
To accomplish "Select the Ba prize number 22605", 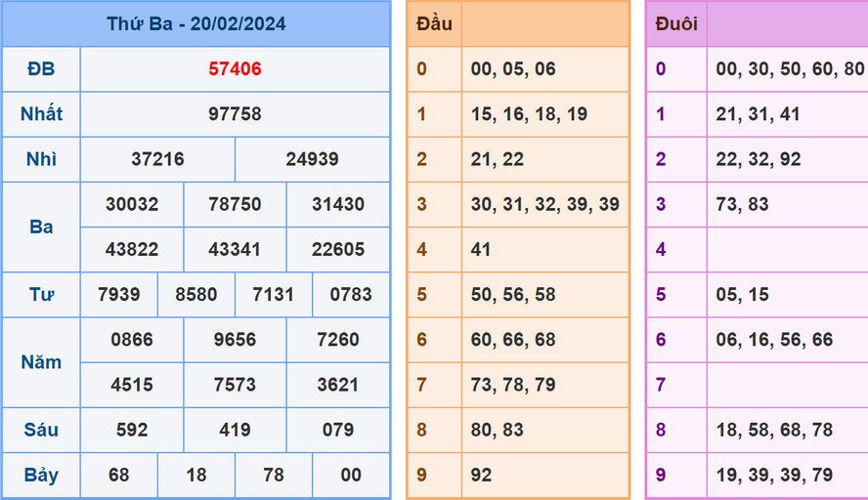I will pos(337,249).
